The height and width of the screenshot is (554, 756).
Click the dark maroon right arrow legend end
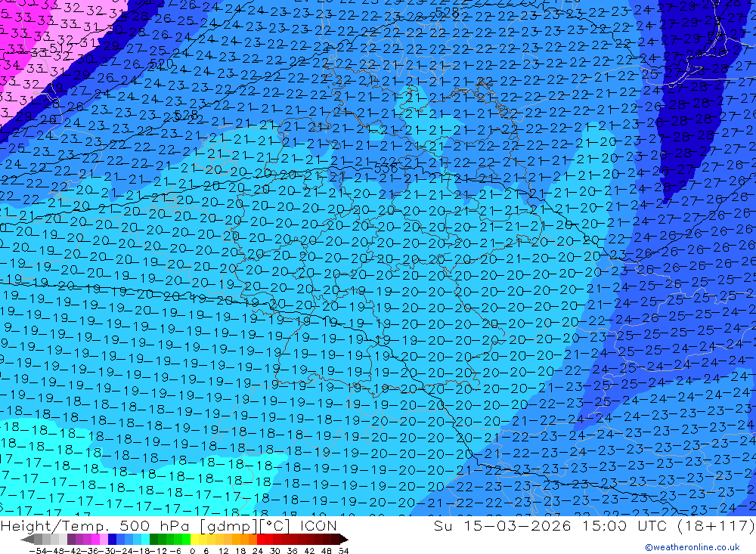point(344,539)
